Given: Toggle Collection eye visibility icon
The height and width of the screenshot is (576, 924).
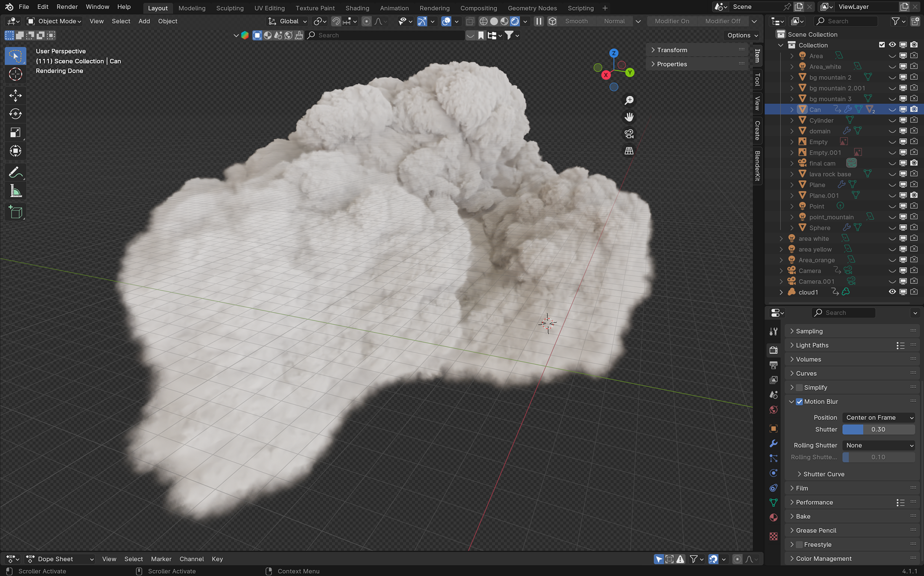Looking at the screenshot, I should coord(892,45).
